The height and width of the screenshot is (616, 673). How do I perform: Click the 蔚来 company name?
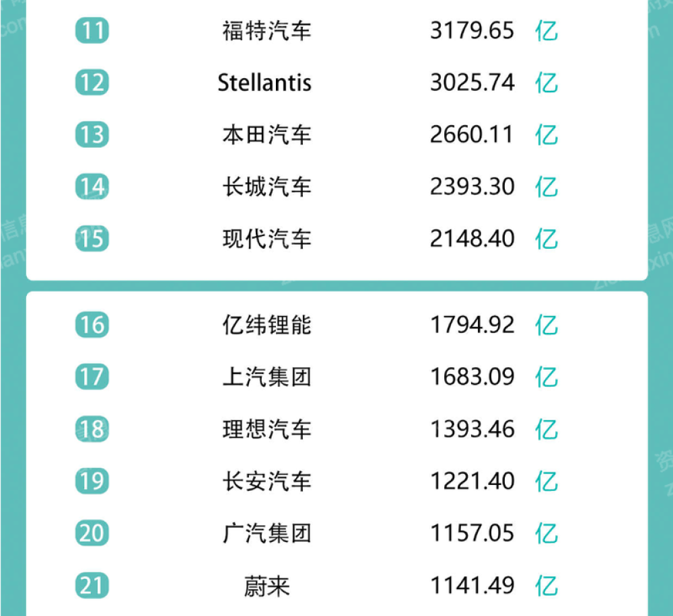tap(267, 586)
